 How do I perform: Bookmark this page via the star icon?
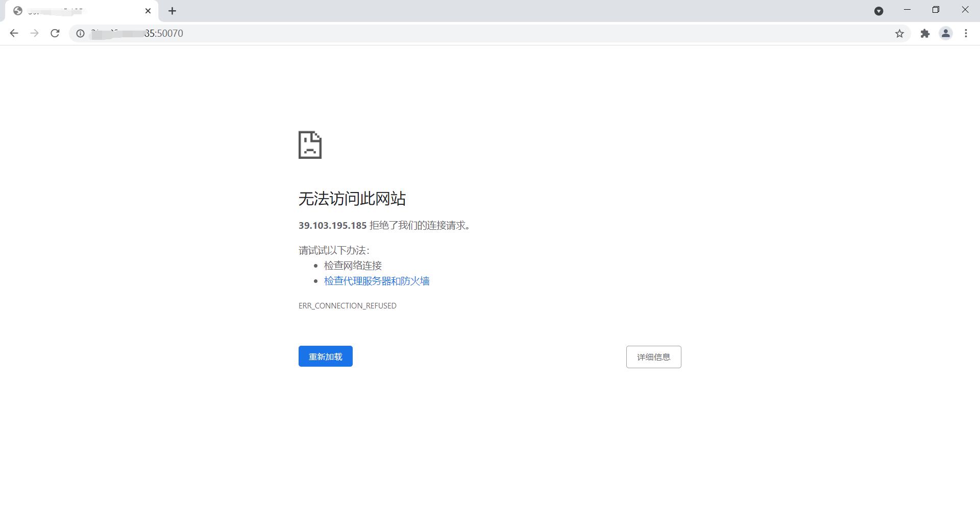900,33
